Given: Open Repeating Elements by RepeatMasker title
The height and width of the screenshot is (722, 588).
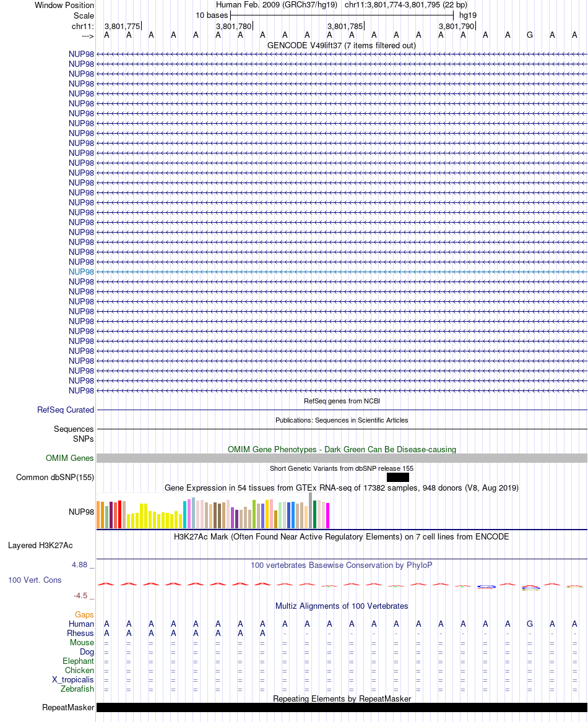Looking at the screenshot, I should tap(342, 699).
